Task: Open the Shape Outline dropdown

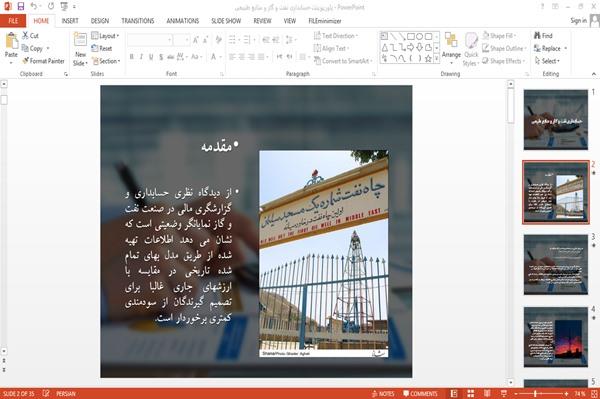Action: [x=504, y=48]
